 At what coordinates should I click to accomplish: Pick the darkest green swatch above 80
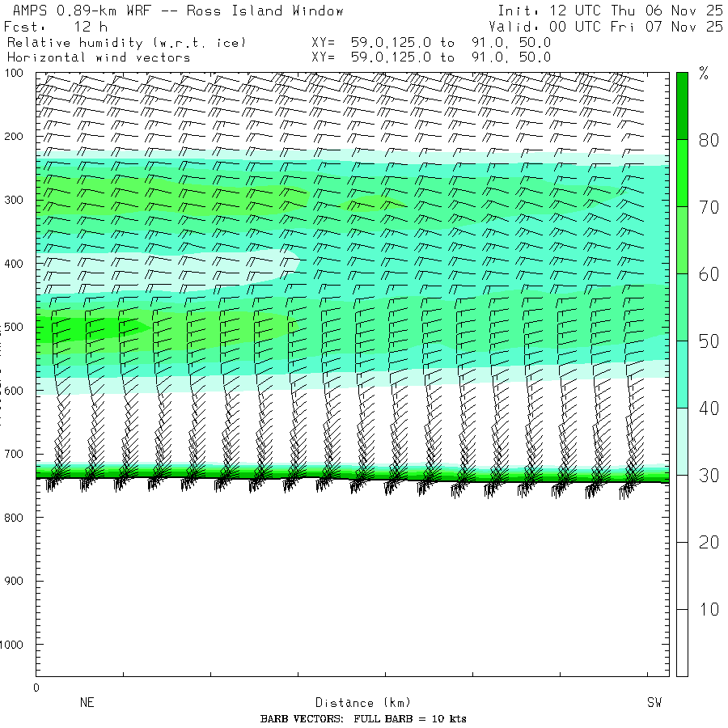tap(682, 105)
